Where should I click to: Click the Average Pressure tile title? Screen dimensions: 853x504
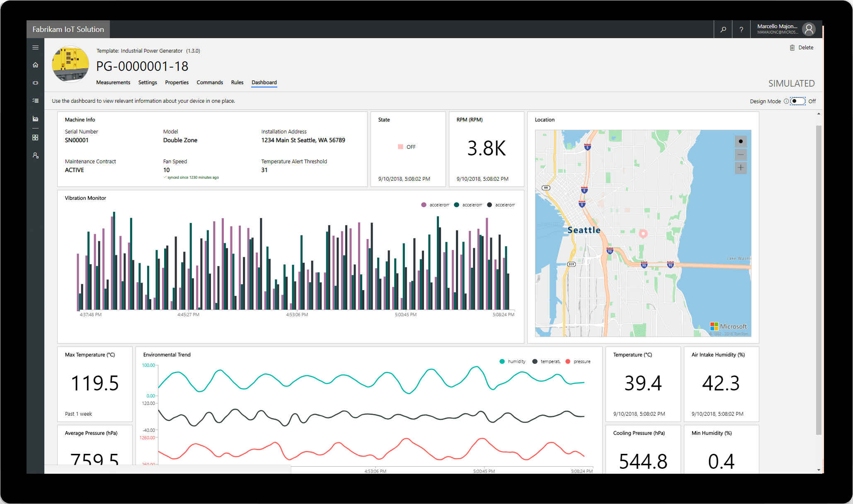click(x=91, y=433)
